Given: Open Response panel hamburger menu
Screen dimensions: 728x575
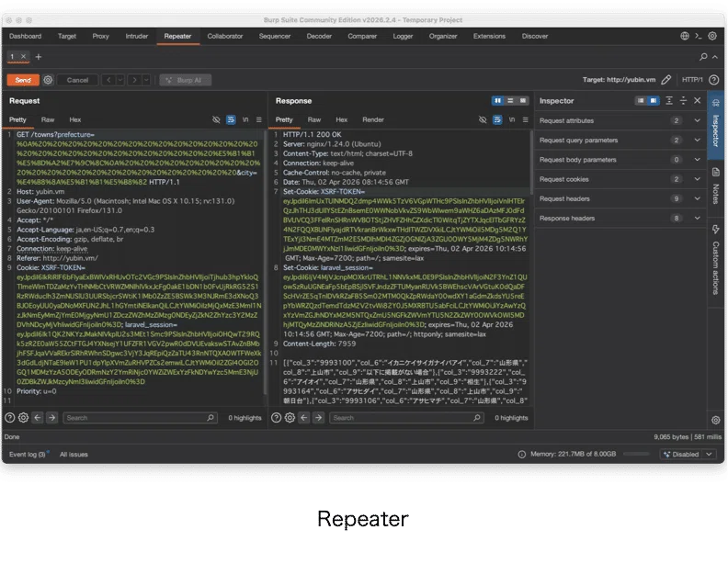Looking at the screenshot, I should 526,119.
